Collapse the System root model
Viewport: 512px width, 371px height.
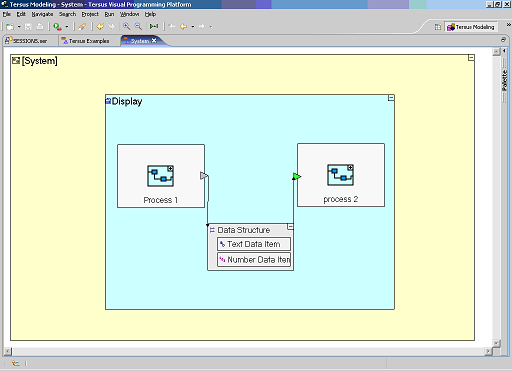pyautogui.click(x=471, y=58)
